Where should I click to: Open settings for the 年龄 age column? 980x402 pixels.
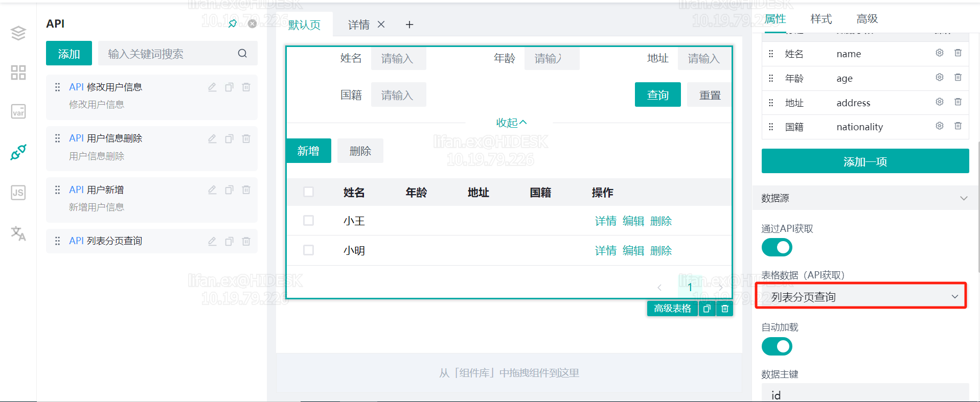coord(940,77)
